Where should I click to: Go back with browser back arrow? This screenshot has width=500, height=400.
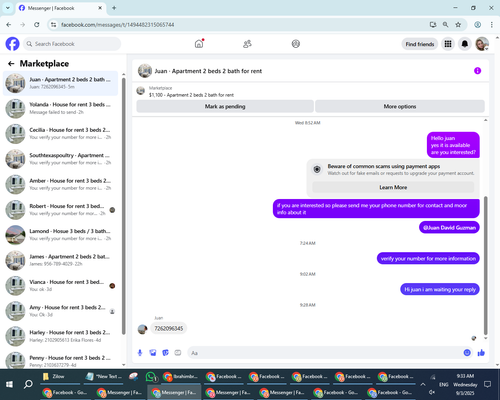9,25
